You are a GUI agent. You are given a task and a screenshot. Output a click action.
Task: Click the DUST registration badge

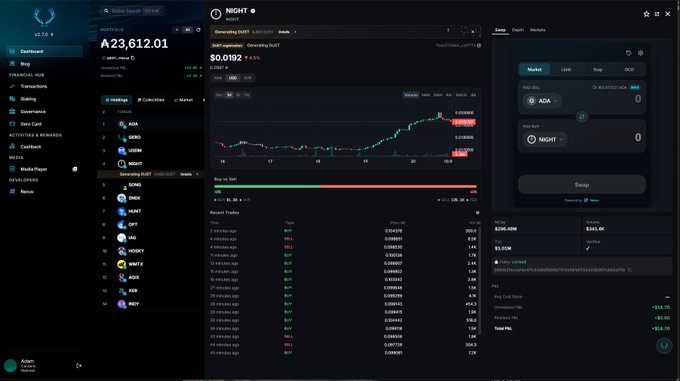click(x=227, y=46)
